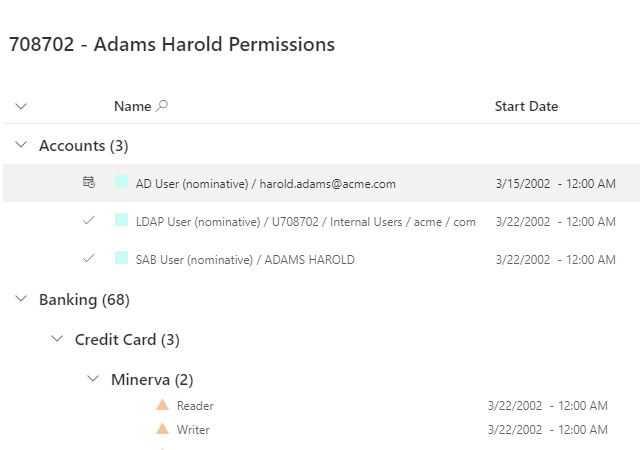
Task: Select the LDAP User U708702 entry
Action: coord(305,221)
